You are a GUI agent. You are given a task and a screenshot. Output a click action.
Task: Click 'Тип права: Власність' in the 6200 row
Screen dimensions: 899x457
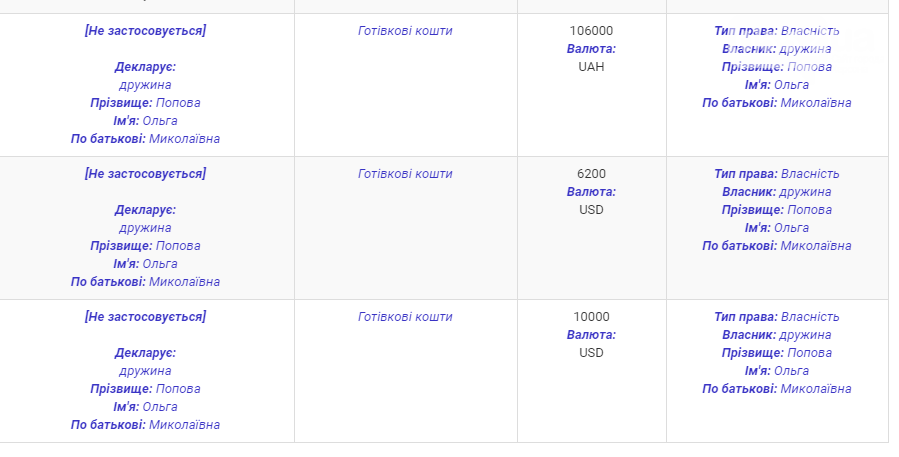click(x=776, y=174)
